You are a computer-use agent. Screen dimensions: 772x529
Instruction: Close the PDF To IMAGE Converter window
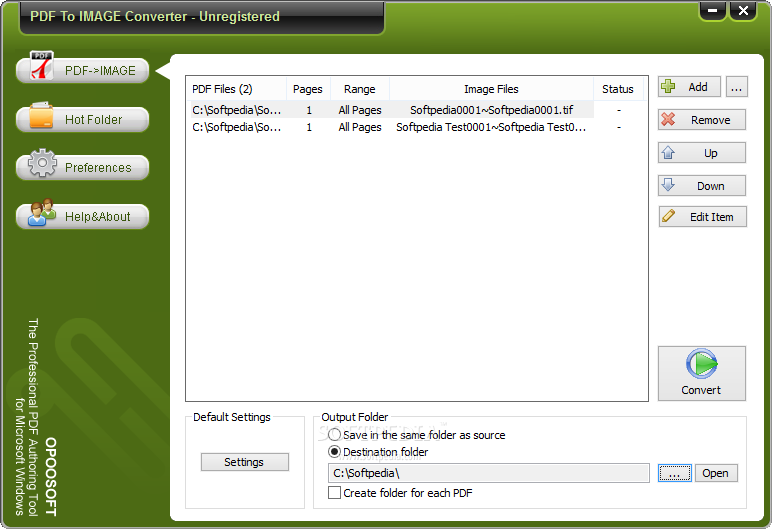(743, 10)
